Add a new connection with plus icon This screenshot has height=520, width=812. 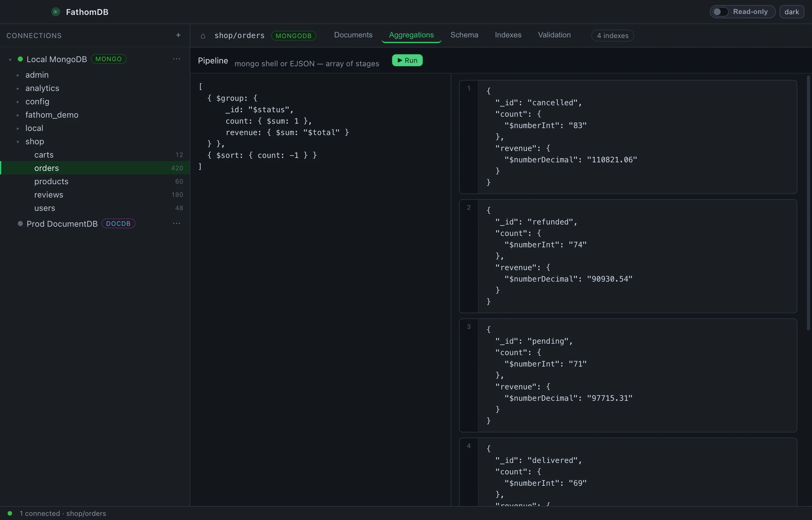coord(178,35)
